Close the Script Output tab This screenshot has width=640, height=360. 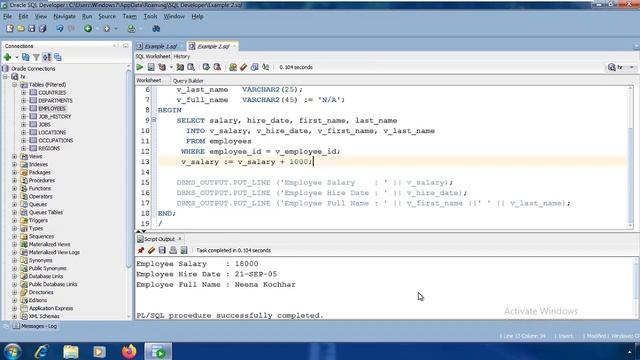point(180,239)
